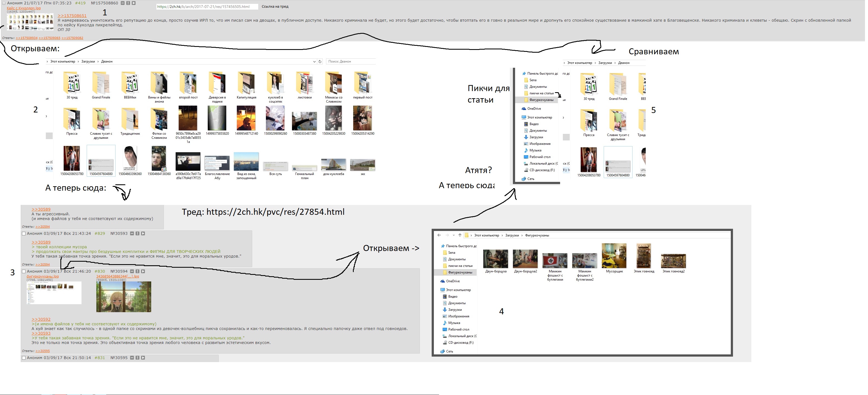The image size is (868, 395).
Task: Open the фигуркочуханы.jpg file link
Action: coord(43,276)
